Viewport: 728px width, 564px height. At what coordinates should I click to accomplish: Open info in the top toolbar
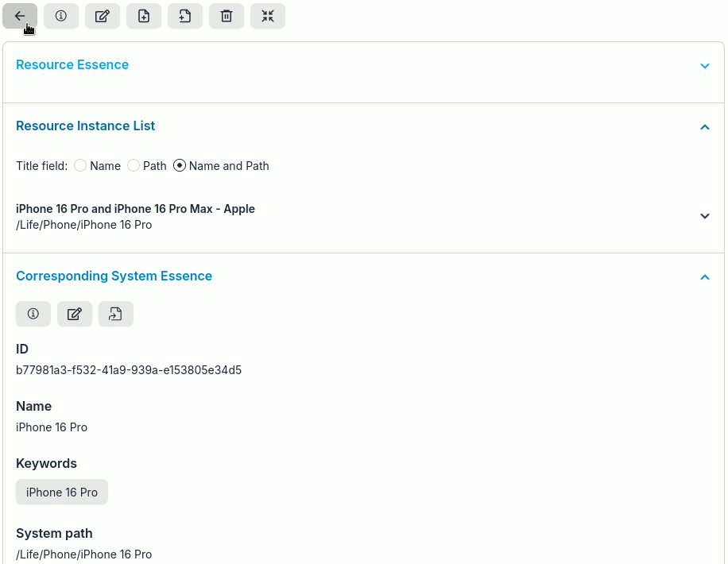click(x=61, y=16)
